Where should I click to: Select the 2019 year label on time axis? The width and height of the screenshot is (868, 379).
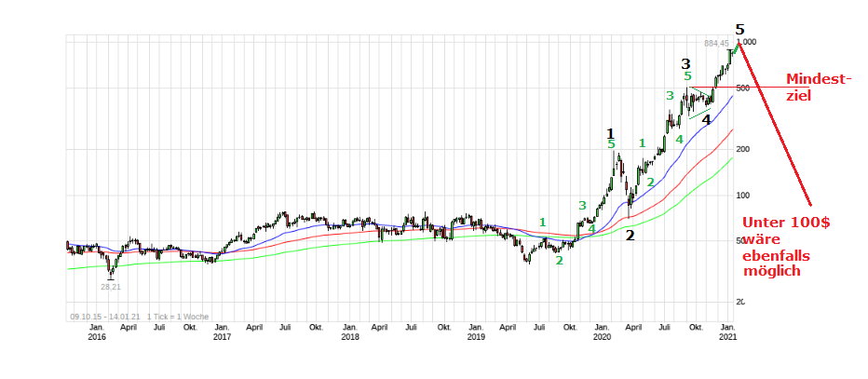(x=475, y=337)
